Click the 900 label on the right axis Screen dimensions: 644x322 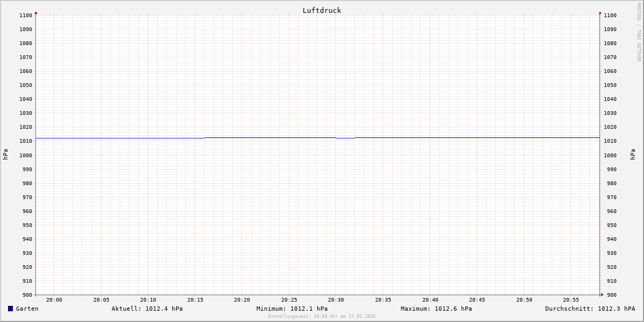click(x=610, y=295)
